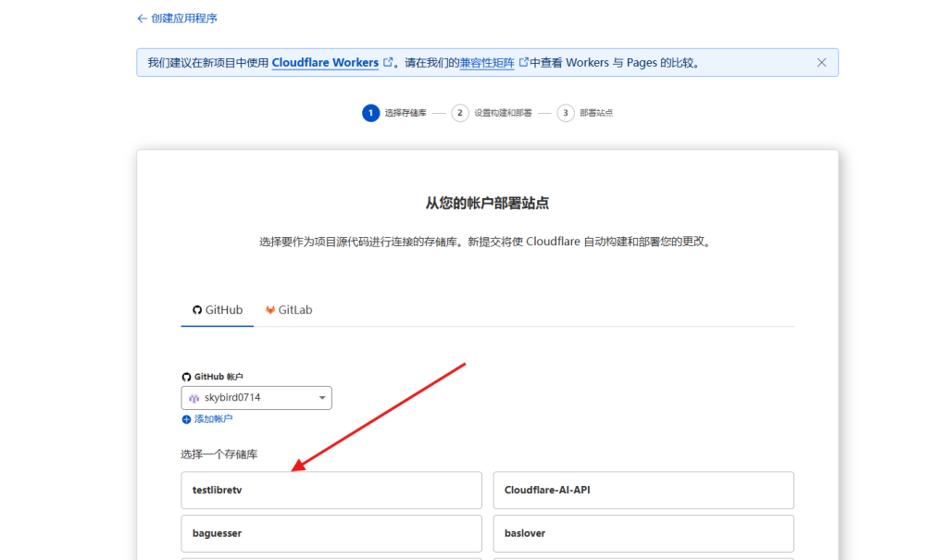Click the GitHub 帐户 label

coord(218,377)
